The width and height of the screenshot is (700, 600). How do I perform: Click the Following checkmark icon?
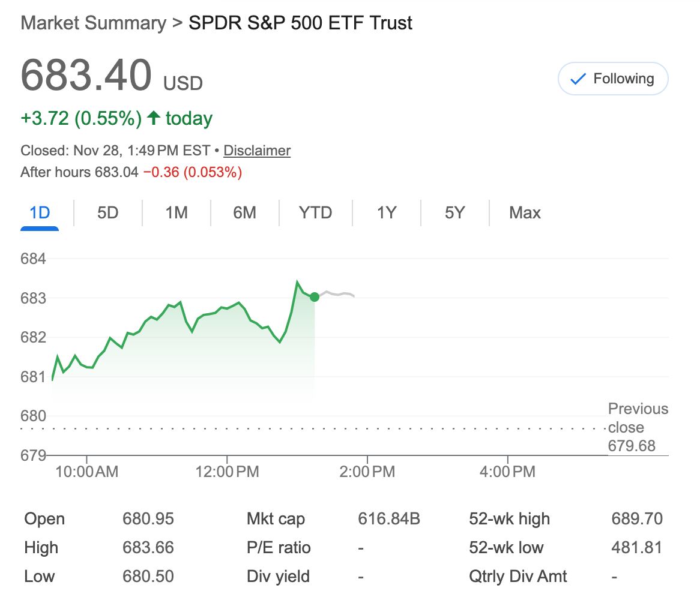pos(578,79)
